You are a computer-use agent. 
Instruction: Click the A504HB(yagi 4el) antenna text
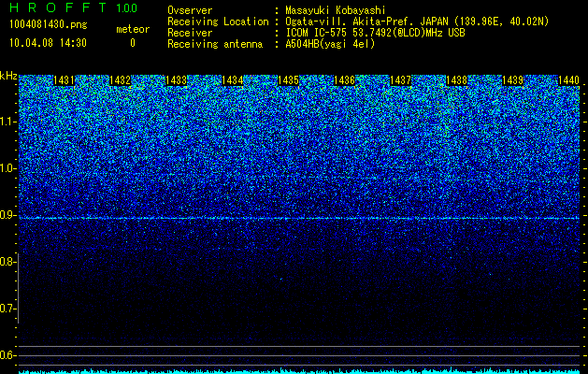[x=330, y=44]
